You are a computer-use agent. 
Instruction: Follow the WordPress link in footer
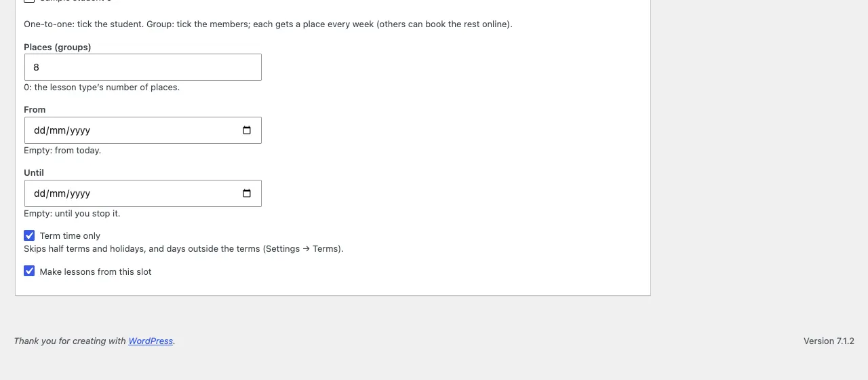151,341
